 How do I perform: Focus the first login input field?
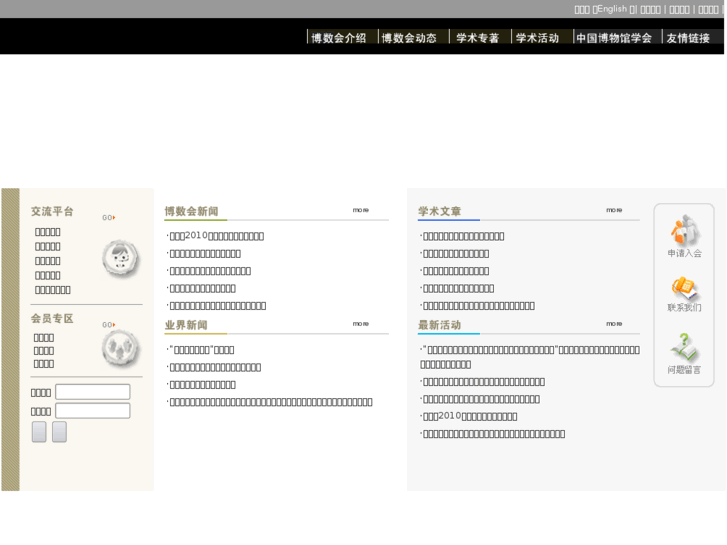click(93, 392)
